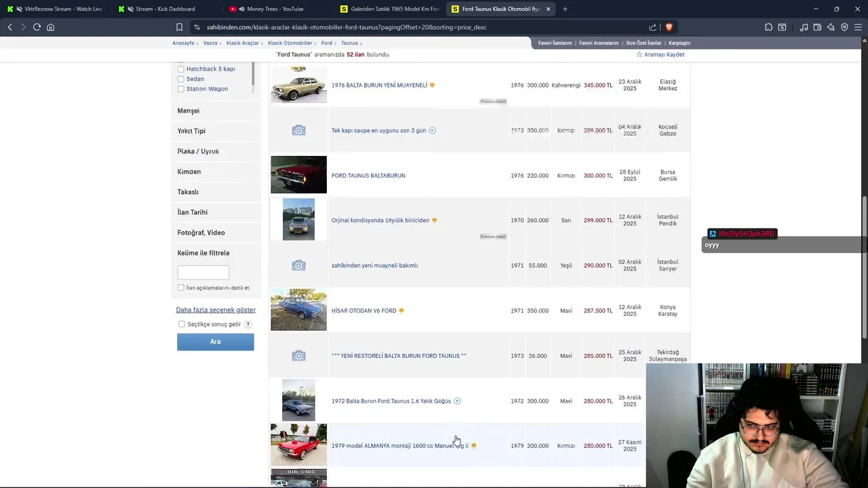Click the Aramayı Kaydet link
This screenshot has height=488, width=868.
664,54
